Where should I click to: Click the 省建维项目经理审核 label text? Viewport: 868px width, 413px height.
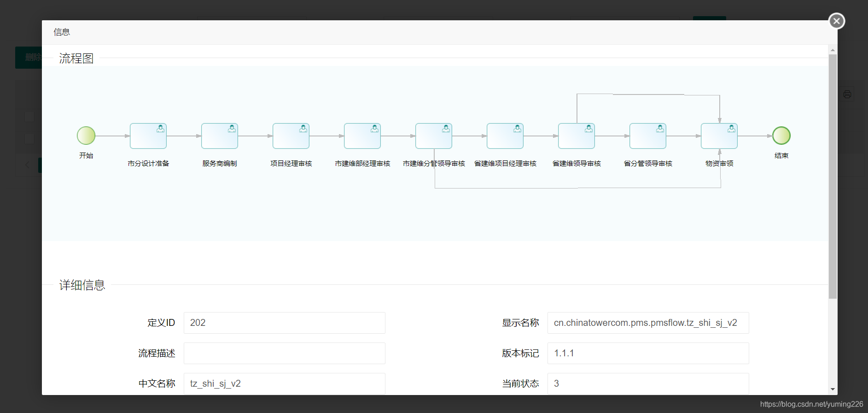click(x=505, y=164)
